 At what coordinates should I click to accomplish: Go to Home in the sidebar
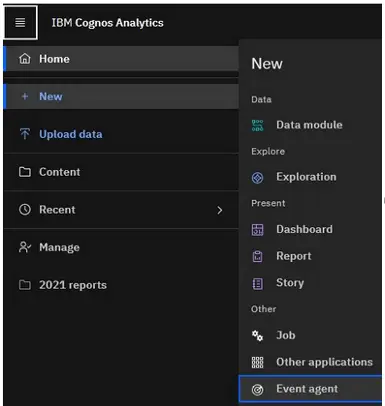click(121, 59)
